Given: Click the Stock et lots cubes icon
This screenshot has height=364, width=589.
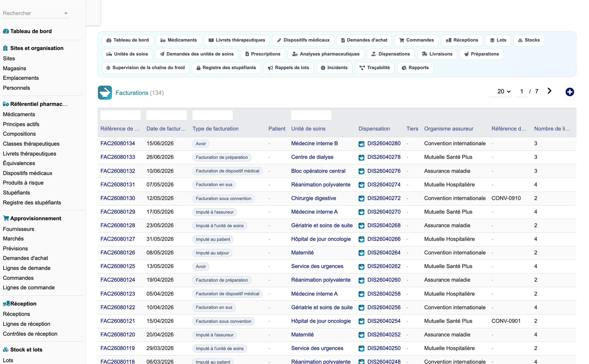Looking at the screenshot, I should [x=6, y=349].
